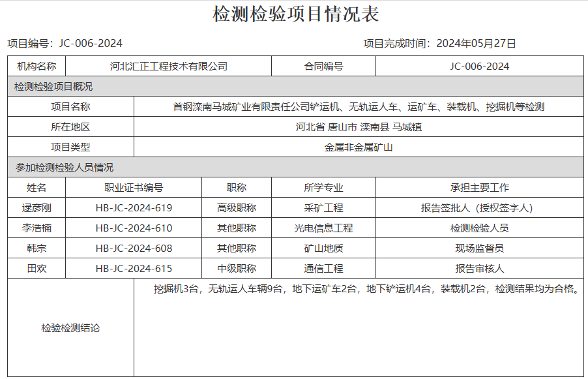The image size is (588, 379).
Task: Click the major 通信工程
Action: click(323, 269)
